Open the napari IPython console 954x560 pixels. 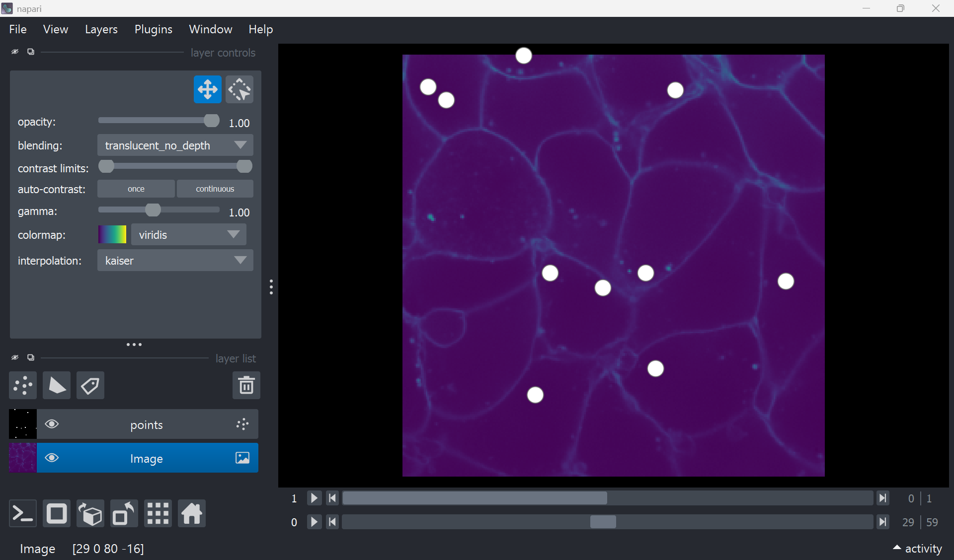point(23,513)
